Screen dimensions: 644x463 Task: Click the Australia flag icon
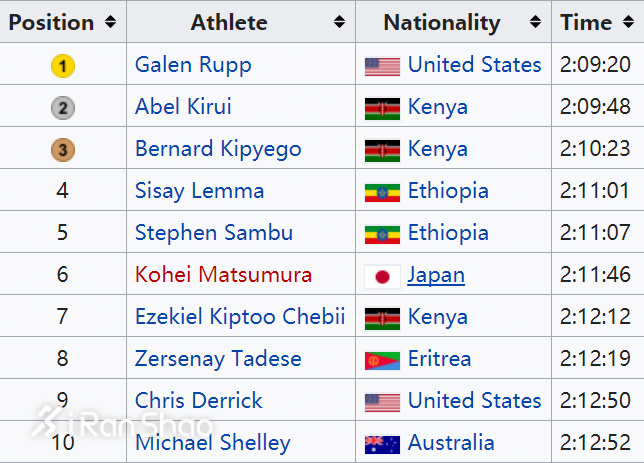(x=382, y=444)
